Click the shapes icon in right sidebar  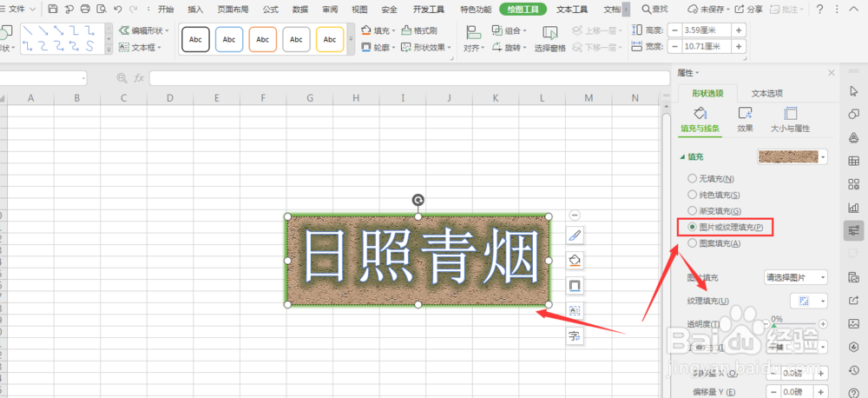point(853,114)
